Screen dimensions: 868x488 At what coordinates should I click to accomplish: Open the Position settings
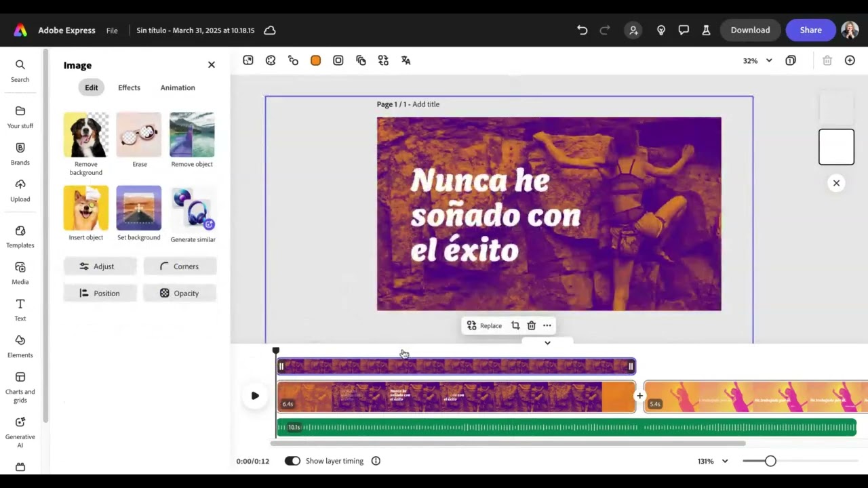(x=100, y=293)
